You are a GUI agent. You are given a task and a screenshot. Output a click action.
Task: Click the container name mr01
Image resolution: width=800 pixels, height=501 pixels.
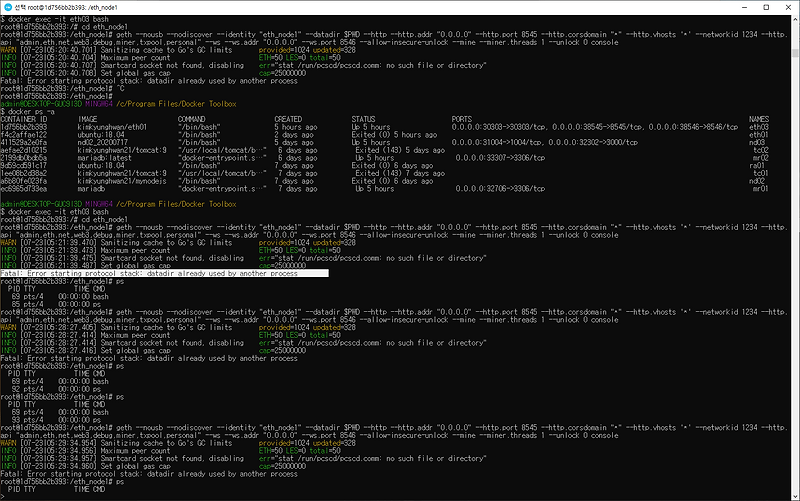click(761, 188)
